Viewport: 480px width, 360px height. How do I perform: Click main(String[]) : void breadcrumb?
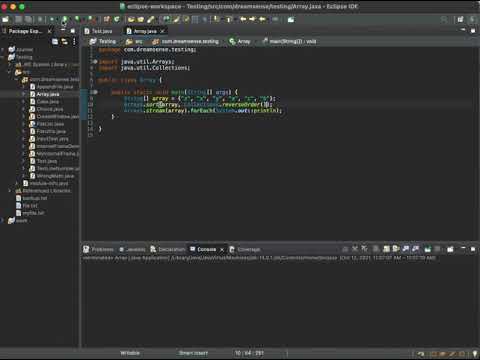(293, 41)
